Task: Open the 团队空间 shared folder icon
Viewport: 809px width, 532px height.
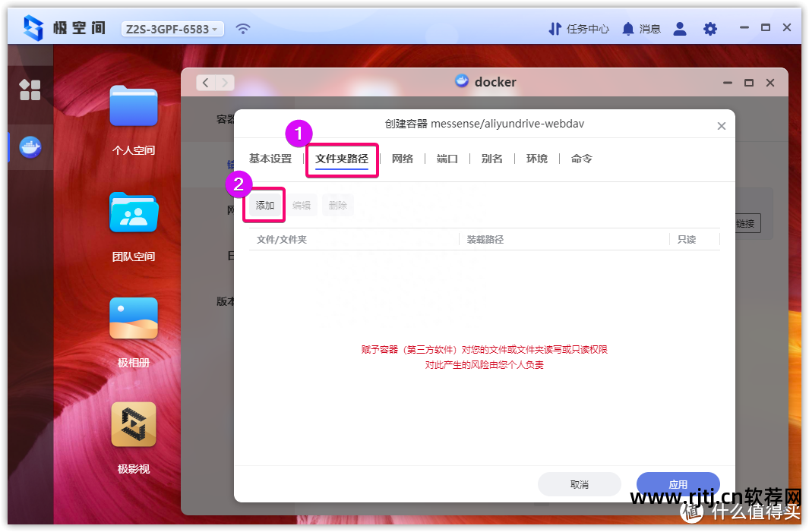Action: point(133,212)
